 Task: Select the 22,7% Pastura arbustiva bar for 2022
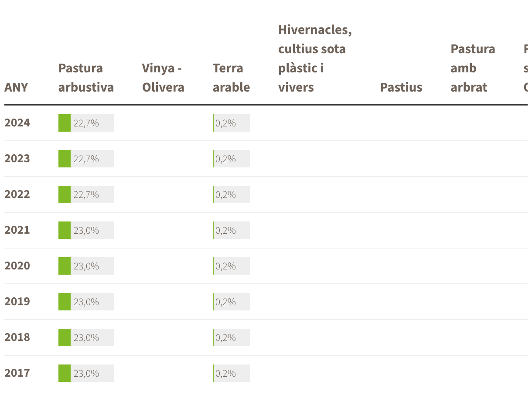click(86, 194)
